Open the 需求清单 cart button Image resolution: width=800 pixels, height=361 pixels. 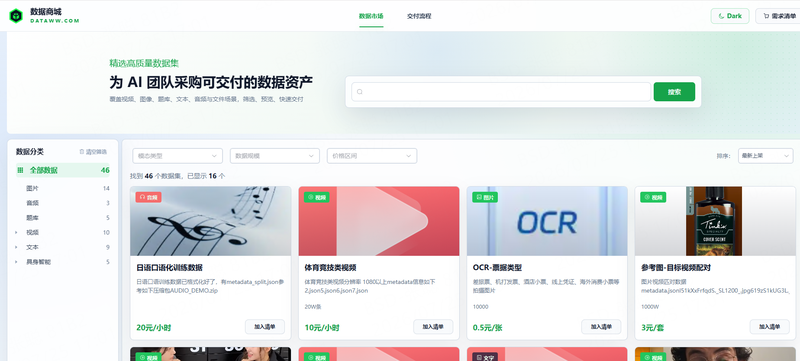pos(778,16)
